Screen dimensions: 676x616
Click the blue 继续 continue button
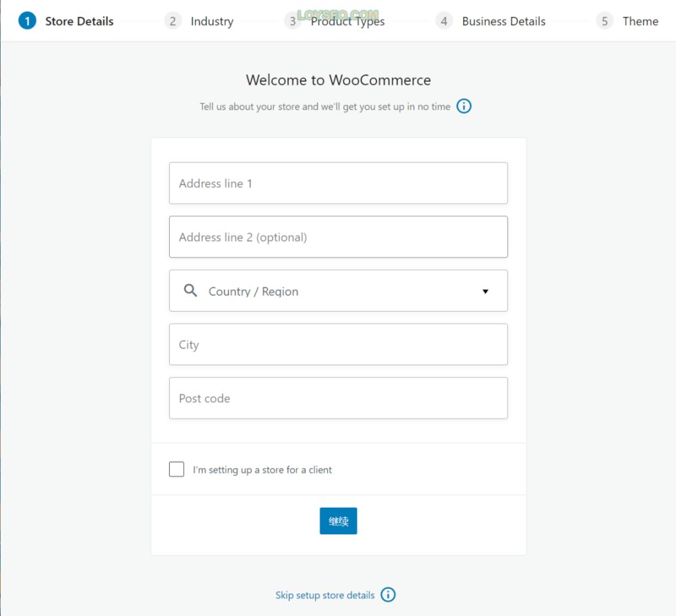coord(339,521)
